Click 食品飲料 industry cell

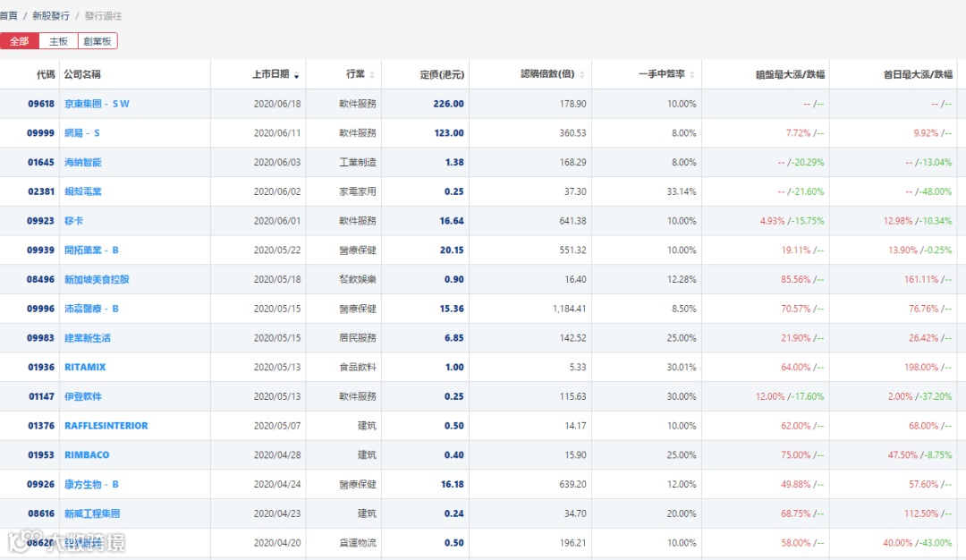[357, 367]
